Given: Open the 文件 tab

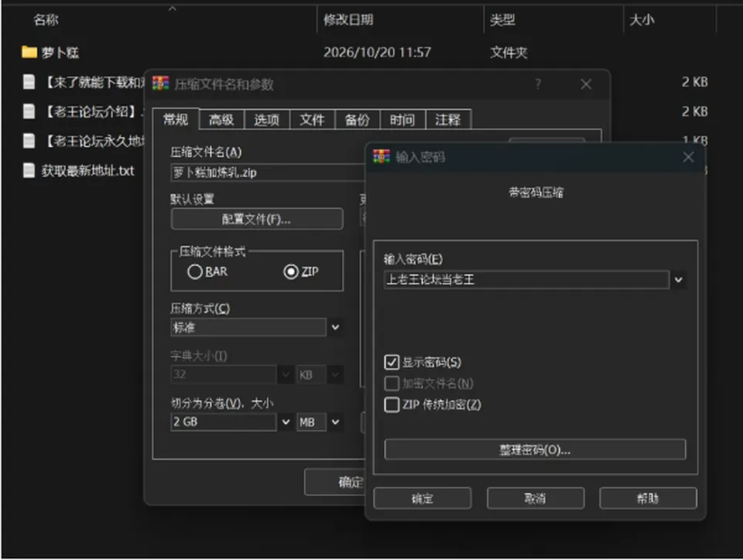Looking at the screenshot, I should pyautogui.click(x=312, y=120).
